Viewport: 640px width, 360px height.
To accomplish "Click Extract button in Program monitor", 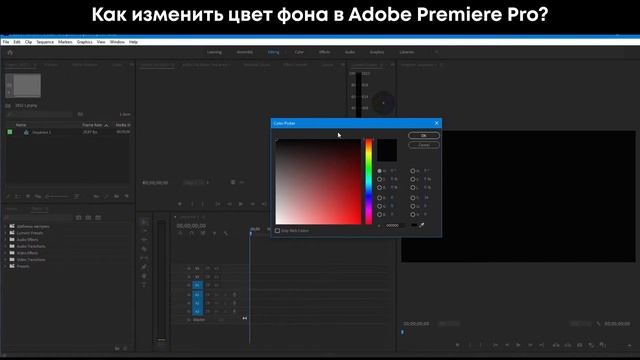I will point(568,345).
